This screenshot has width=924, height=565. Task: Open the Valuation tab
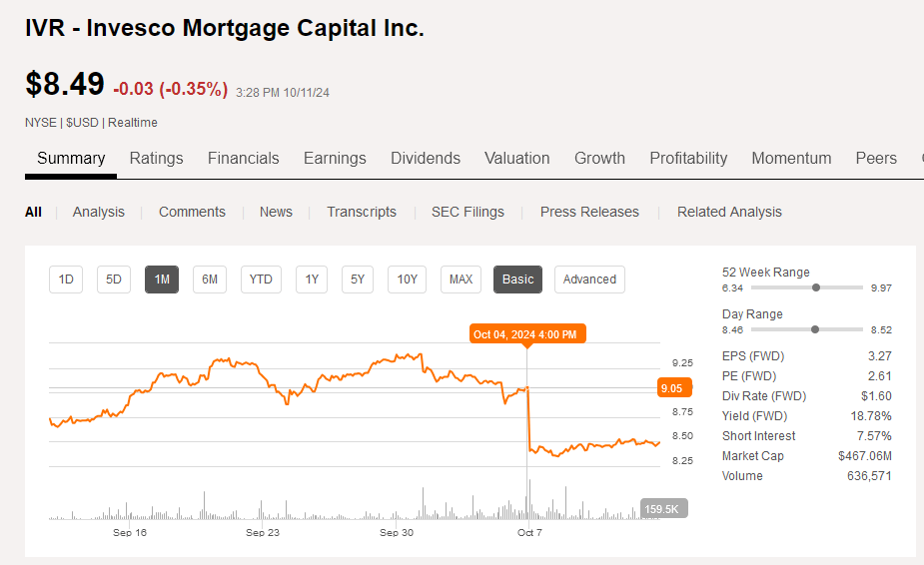(516, 158)
